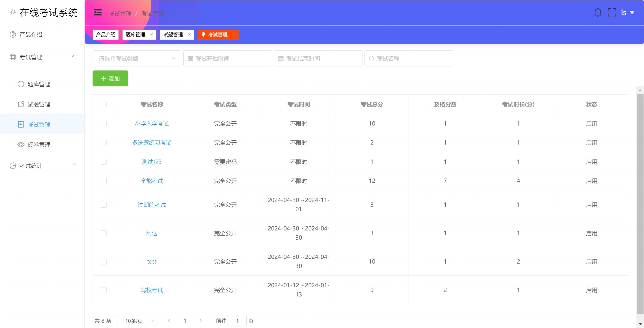Click the sun theme icon beside the title
Screen dimensions: 644x328
click(x=13, y=12)
